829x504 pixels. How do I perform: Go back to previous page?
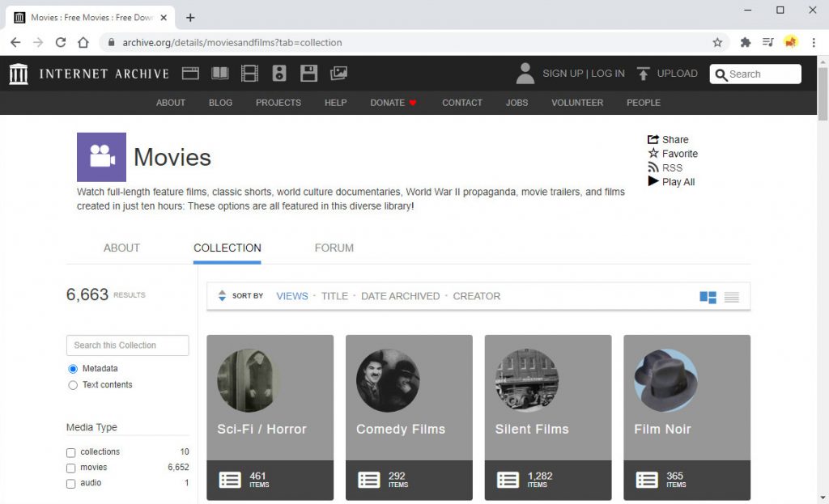(15, 42)
